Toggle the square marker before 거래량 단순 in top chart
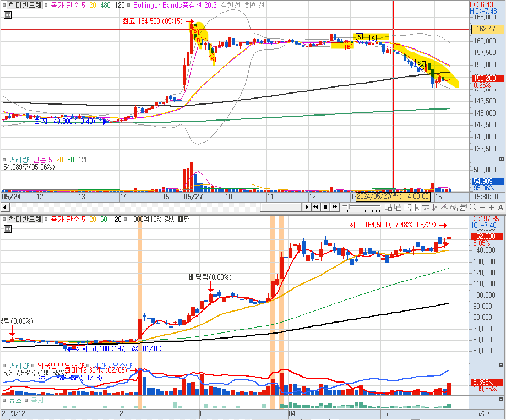506x420 pixels. pyautogui.click(x=4, y=159)
